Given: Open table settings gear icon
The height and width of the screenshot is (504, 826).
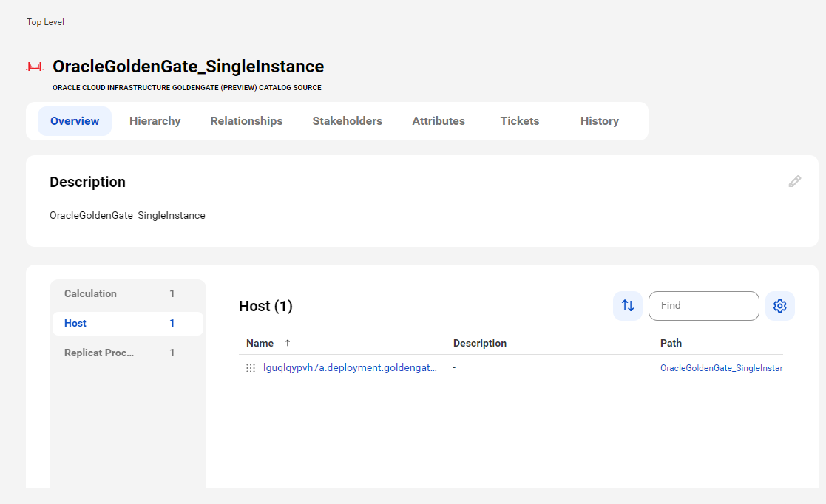Looking at the screenshot, I should (779, 305).
